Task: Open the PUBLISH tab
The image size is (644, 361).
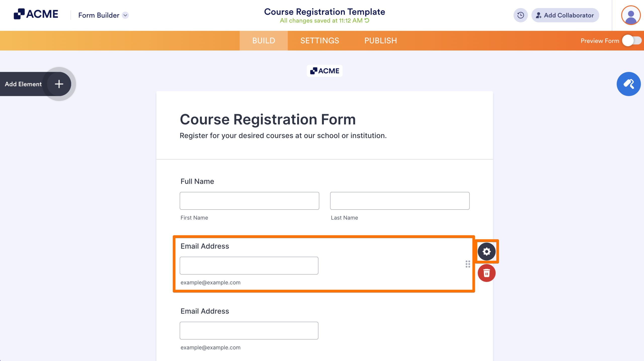Action: pos(381,40)
